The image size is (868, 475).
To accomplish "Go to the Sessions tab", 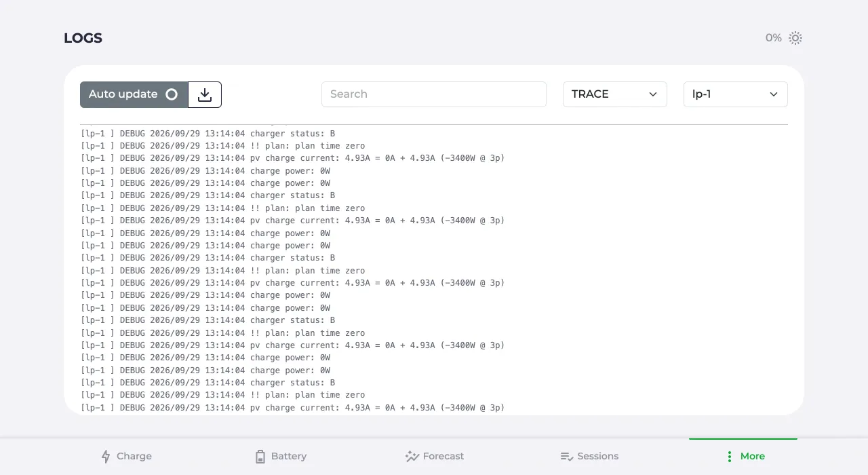I will 589,457.
